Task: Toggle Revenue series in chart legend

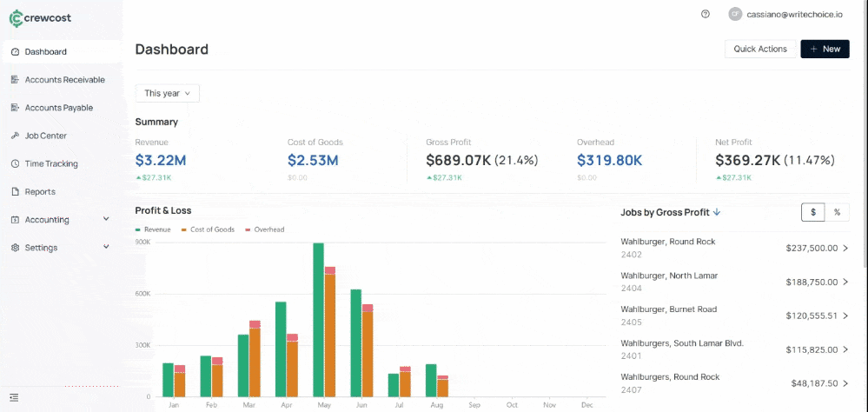Action: pos(153,229)
